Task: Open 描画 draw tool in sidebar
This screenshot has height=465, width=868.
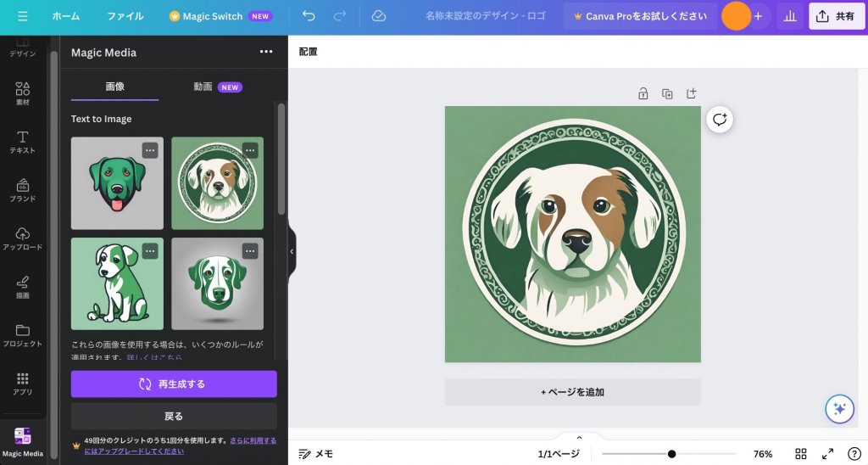Action: [23, 287]
